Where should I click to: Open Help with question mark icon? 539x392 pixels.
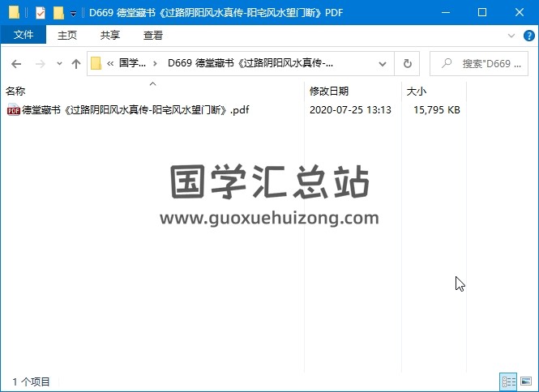pos(528,36)
